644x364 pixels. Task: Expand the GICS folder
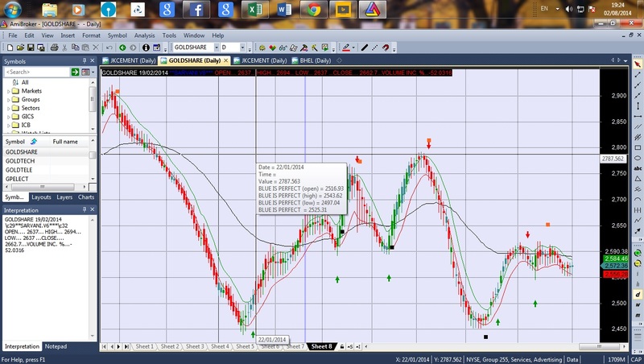click(x=9, y=117)
